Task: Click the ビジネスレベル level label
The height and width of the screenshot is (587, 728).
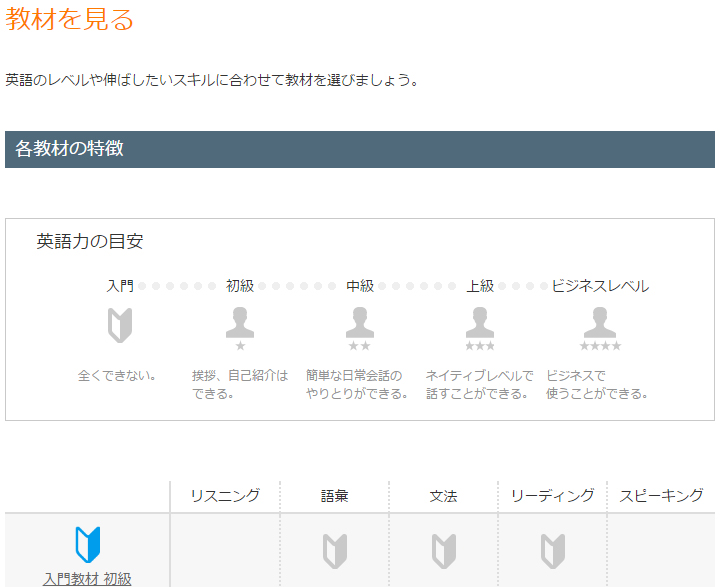Action: coord(600,286)
